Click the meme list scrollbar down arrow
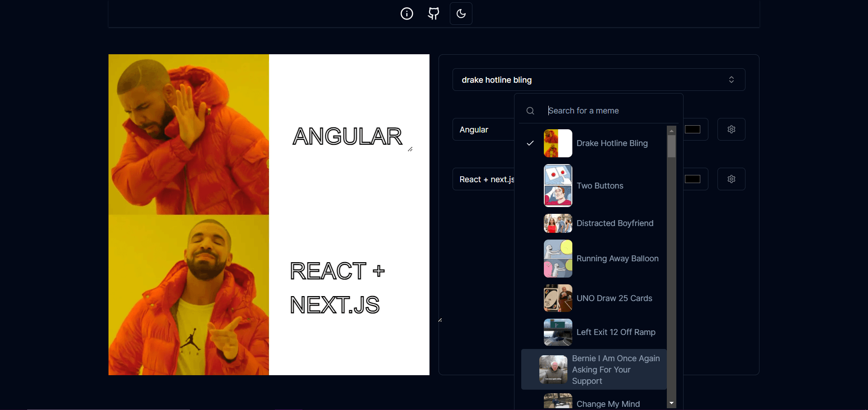Viewport: 868px width, 410px height. point(672,403)
